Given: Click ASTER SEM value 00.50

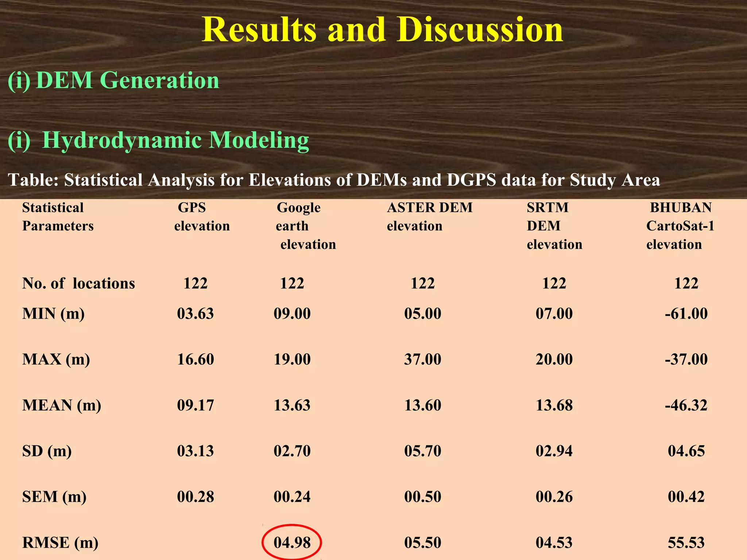Looking at the screenshot, I should [423, 497].
